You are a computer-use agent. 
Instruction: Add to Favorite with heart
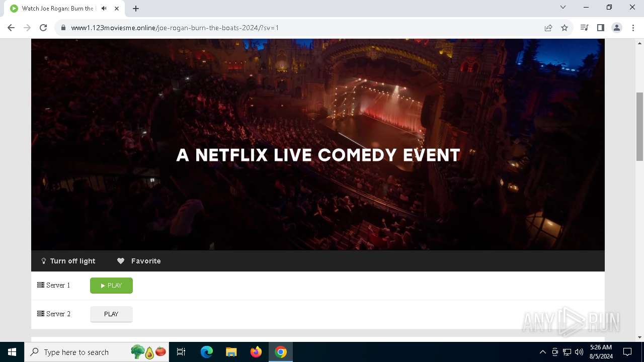139,261
